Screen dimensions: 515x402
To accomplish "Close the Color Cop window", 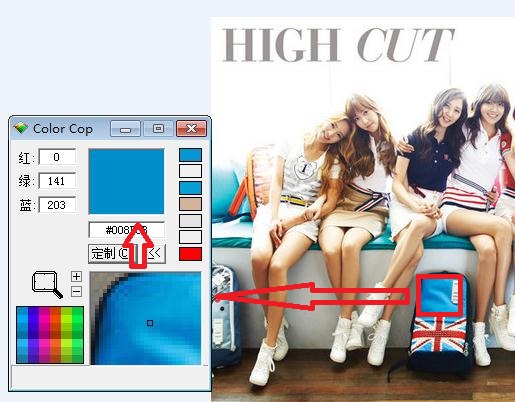I will (x=191, y=129).
